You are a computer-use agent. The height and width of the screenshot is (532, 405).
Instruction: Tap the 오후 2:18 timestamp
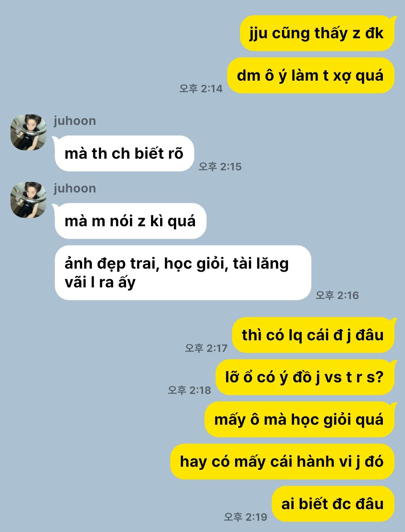click(189, 390)
